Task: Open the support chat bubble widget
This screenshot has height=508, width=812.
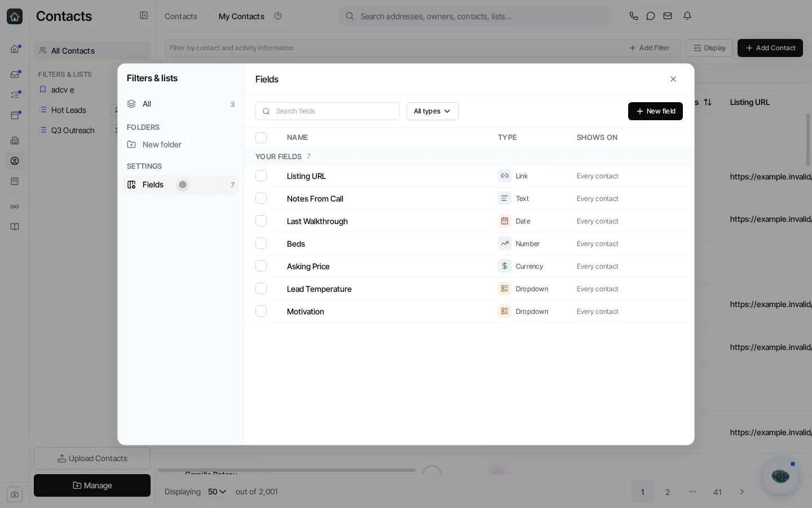Action: click(x=780, y=476)
